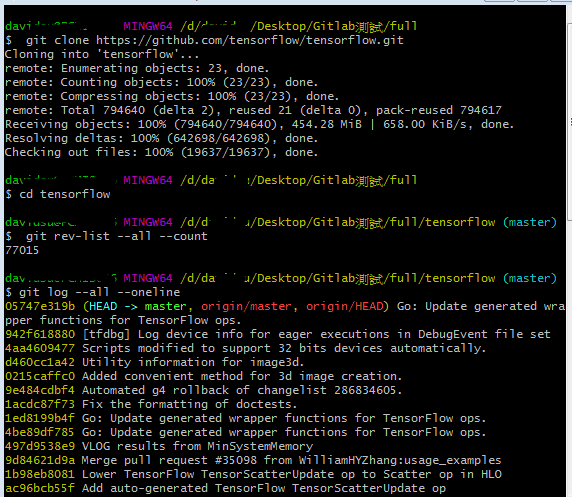The height and width of the screenshot is (497, 572).
Task: Click the 'git rev-list --all --count' command
Action: pos(116,236)
